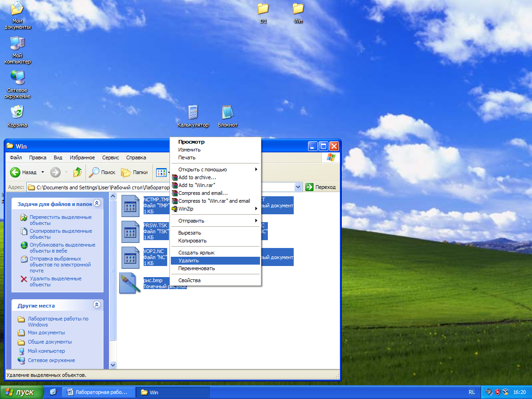
Task: Open Общие документы link
Action: point(49,342)
